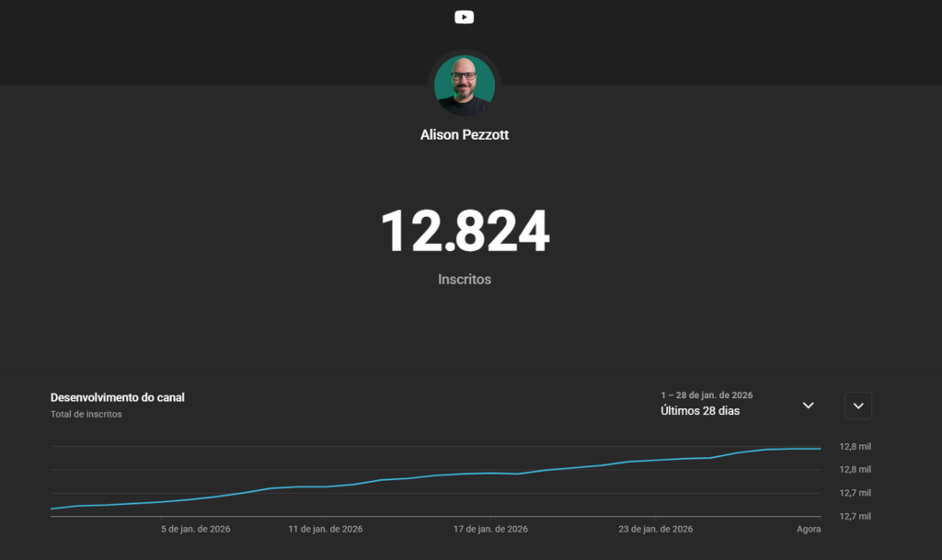Viewport: 942px width, 560px height.
Task: Open Alison Pezzott's profile avatar
Action: point(465,85)
